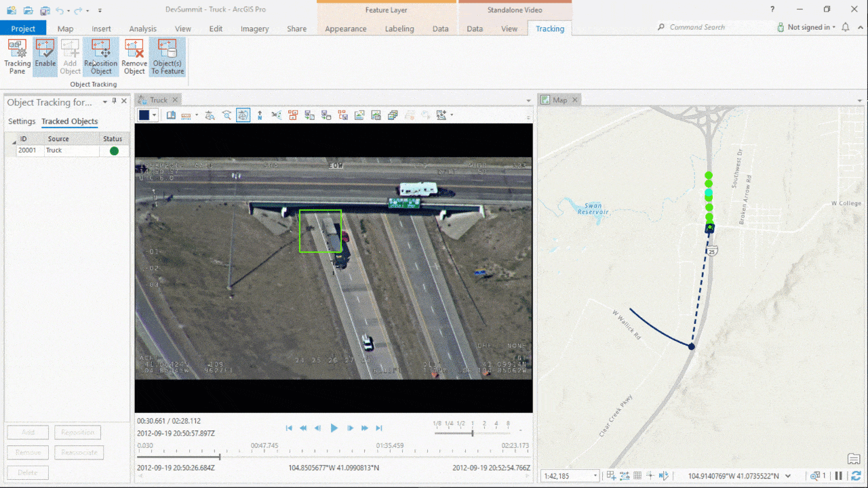Open the Map view options chevron
The width and height of the screenshot is (868, 488).
click(861, 100)
